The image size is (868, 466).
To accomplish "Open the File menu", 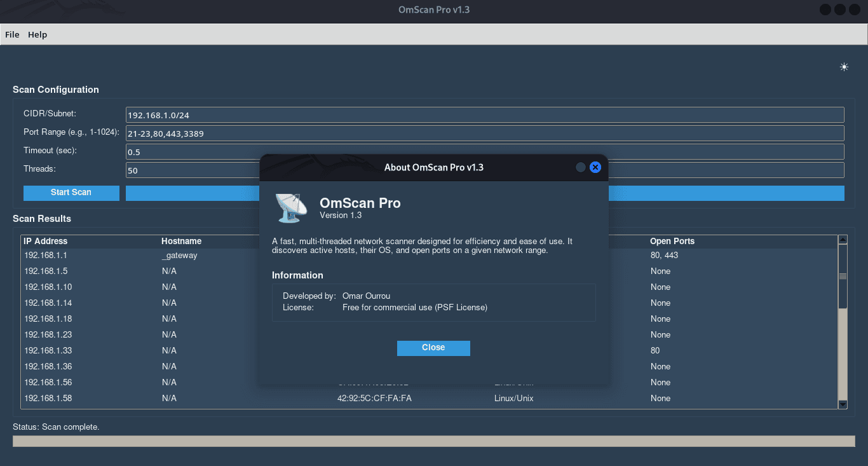I will click(x=12, y=34).
